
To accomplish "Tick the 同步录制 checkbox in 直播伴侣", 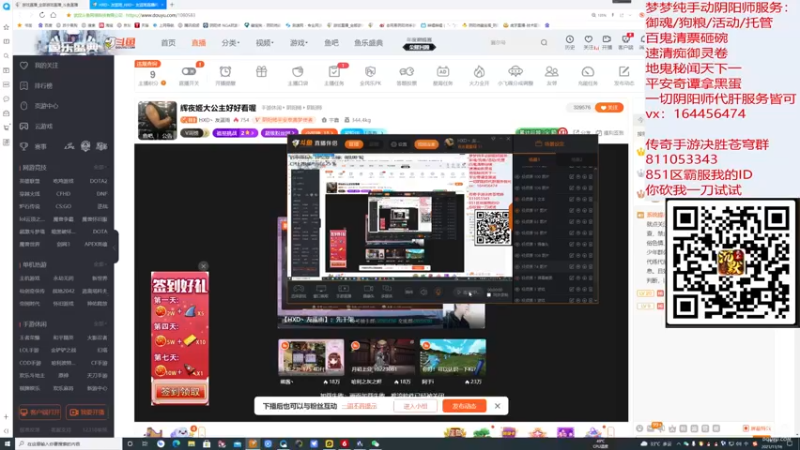I will pyautogui.click(x=489, y=295).
